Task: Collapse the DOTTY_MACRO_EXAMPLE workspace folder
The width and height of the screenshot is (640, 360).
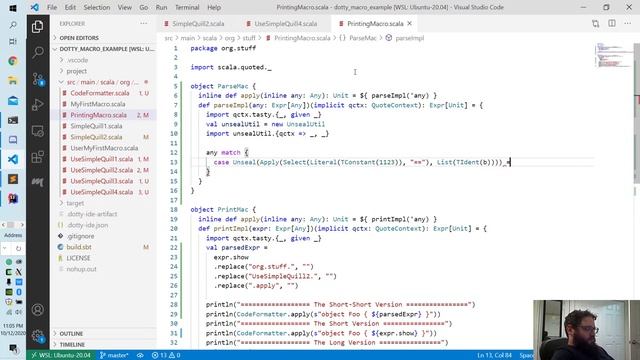Action: [104, 49]
